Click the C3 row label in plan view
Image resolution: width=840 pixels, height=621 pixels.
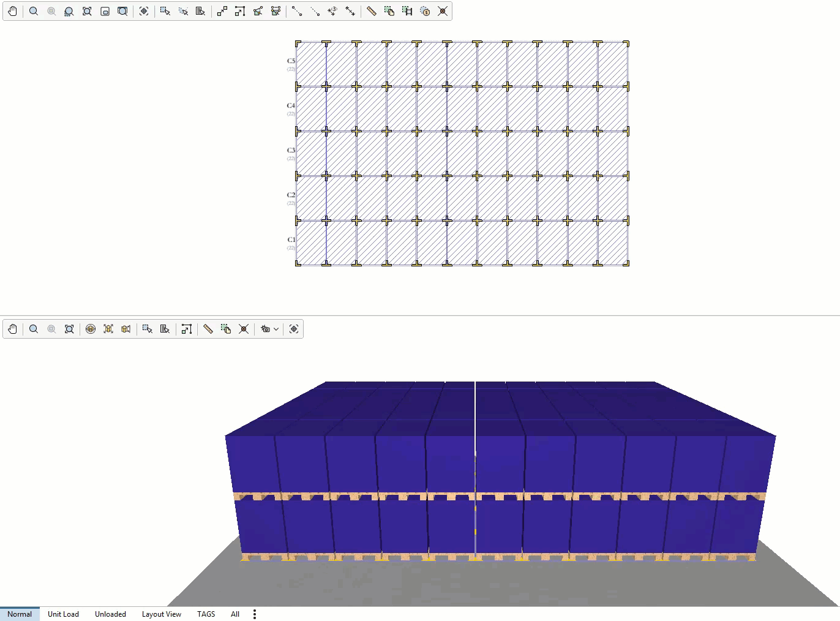point(291,150)
